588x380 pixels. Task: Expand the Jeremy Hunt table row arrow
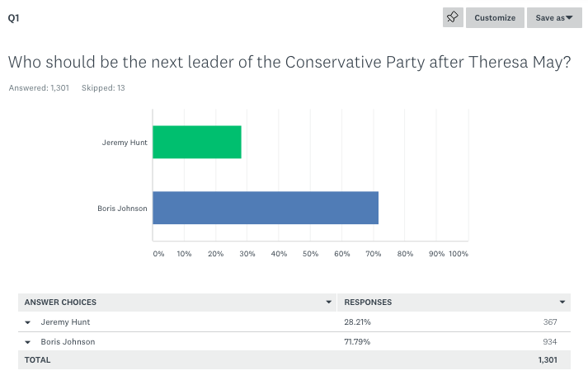27,322
